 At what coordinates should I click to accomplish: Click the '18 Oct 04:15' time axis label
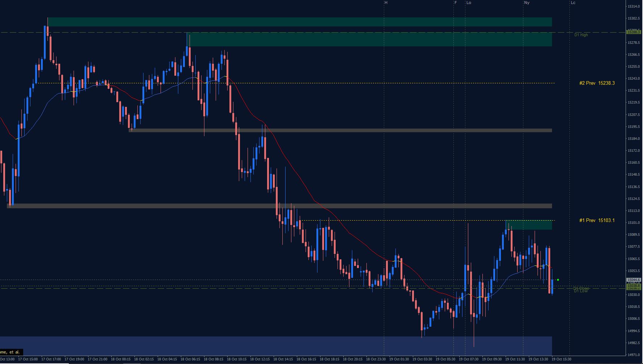[167, 359]
